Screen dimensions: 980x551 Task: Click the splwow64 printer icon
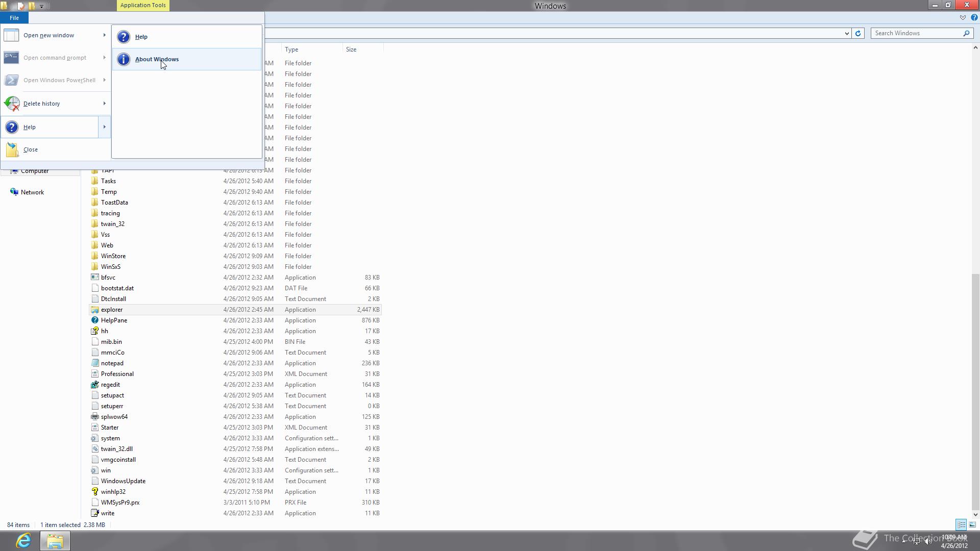point(94,417)
